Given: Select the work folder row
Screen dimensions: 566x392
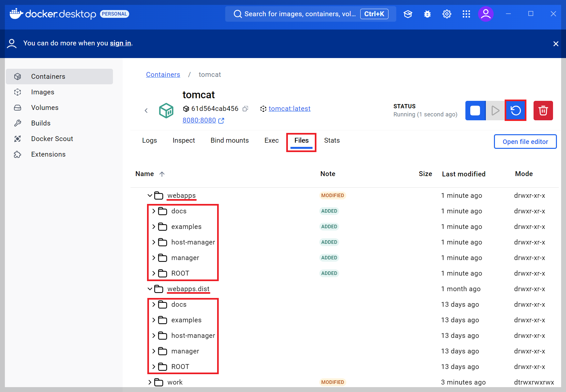Looking at the screenshot, I should click(x=345, y=382).
